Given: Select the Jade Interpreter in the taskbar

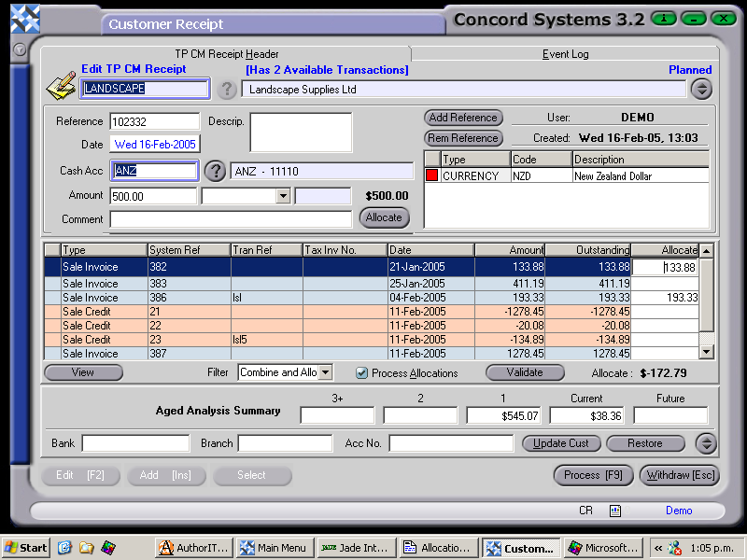Looking at the screenshot, I should coord(352,549).
